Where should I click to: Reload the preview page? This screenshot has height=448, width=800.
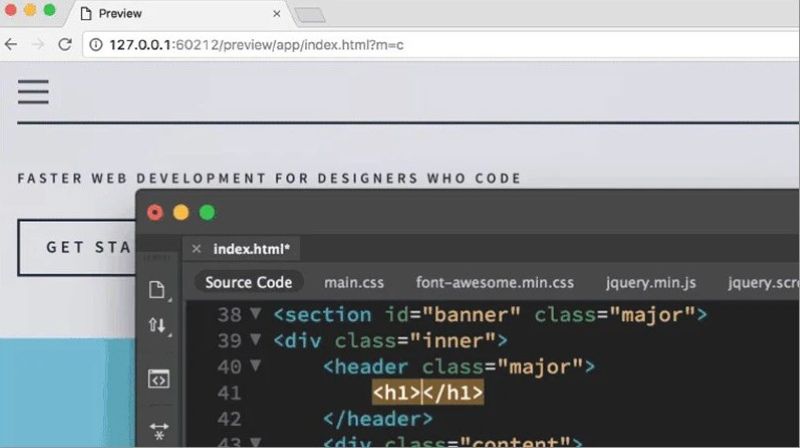[x=65, y=44]
